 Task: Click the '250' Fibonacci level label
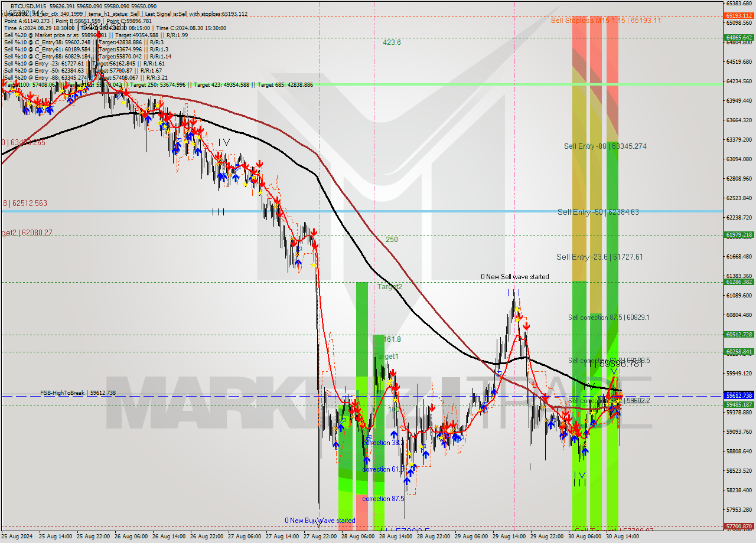(x=392, y=240)
